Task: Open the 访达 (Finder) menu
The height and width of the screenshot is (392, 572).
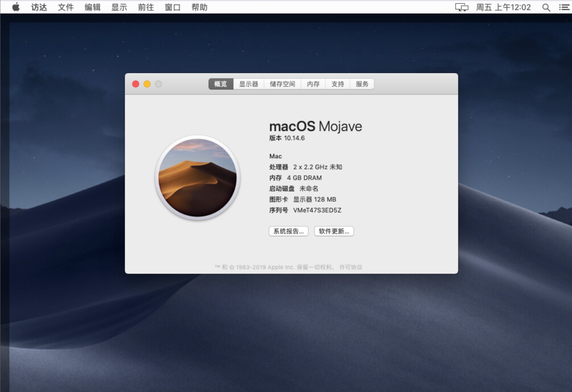Action: pyautogui.click(x=39, y=7)
